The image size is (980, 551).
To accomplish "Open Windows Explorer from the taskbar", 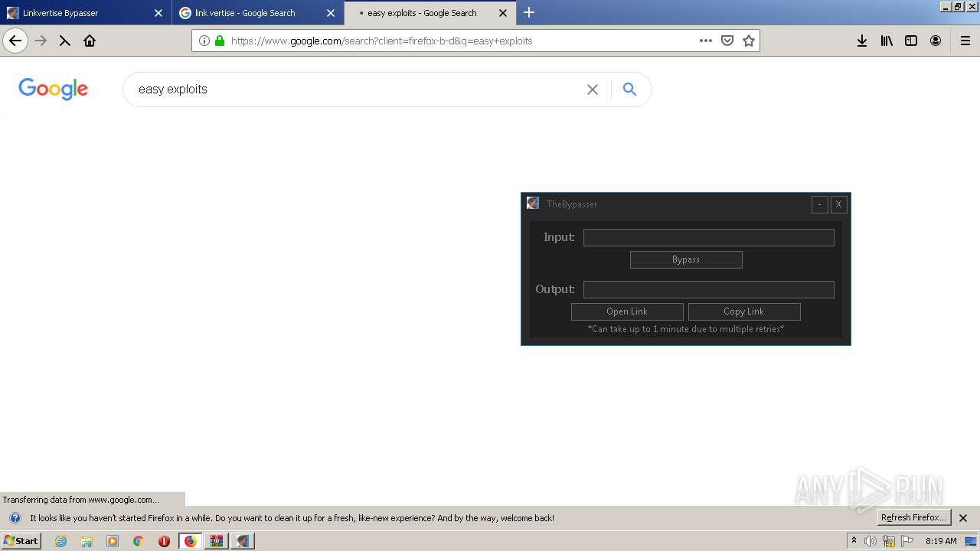I will point(87,541).
